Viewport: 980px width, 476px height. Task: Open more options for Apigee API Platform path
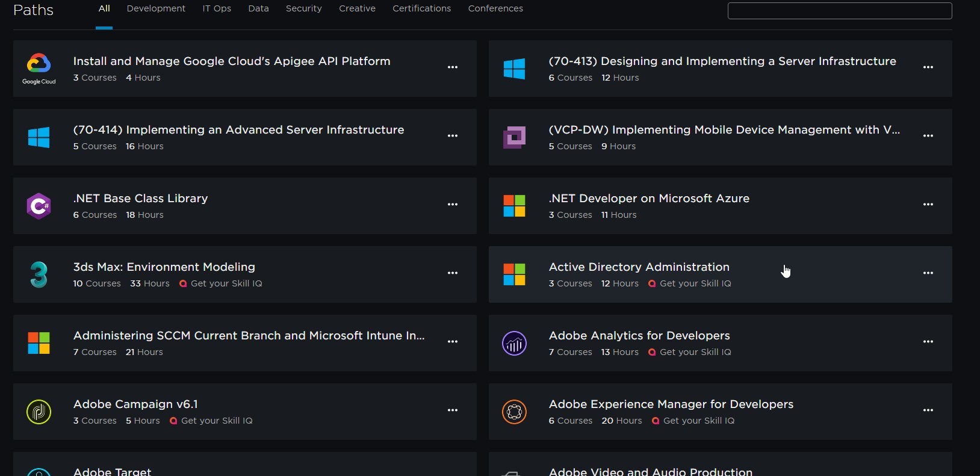(x=453, y=67)
